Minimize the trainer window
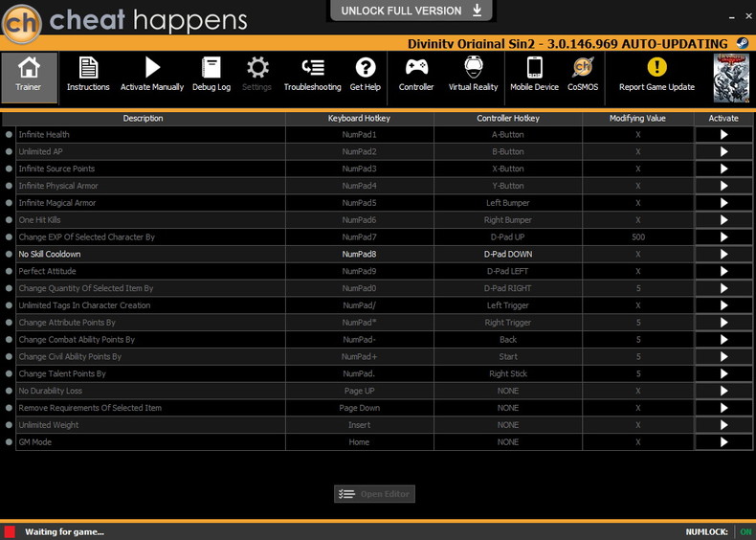Viewport: 756px width, 540px height. click(x=732, y=17)
